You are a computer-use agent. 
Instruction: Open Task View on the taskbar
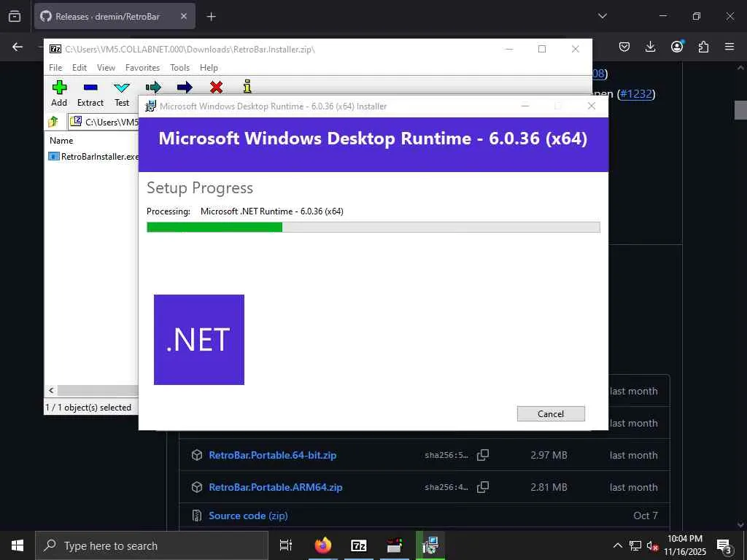tap(286, 545)
